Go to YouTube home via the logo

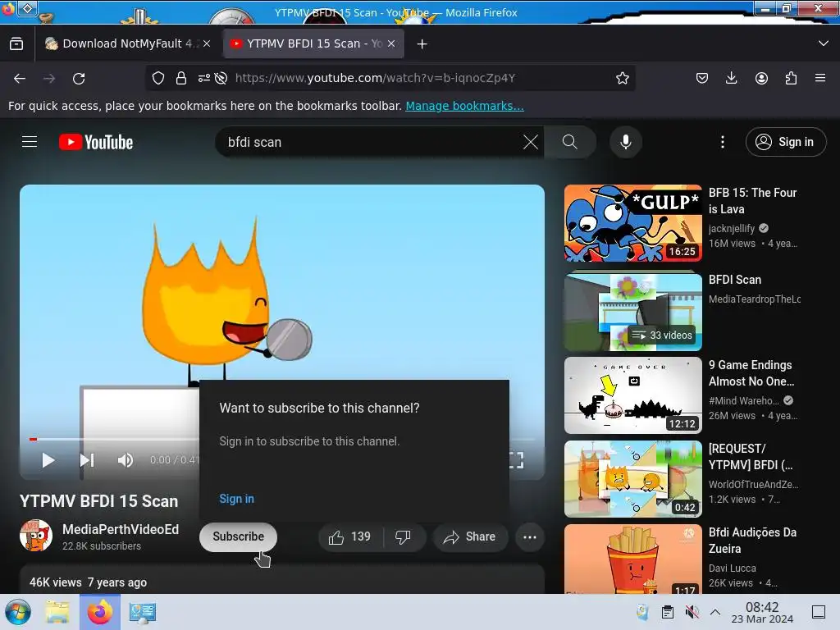coord(96,142)
